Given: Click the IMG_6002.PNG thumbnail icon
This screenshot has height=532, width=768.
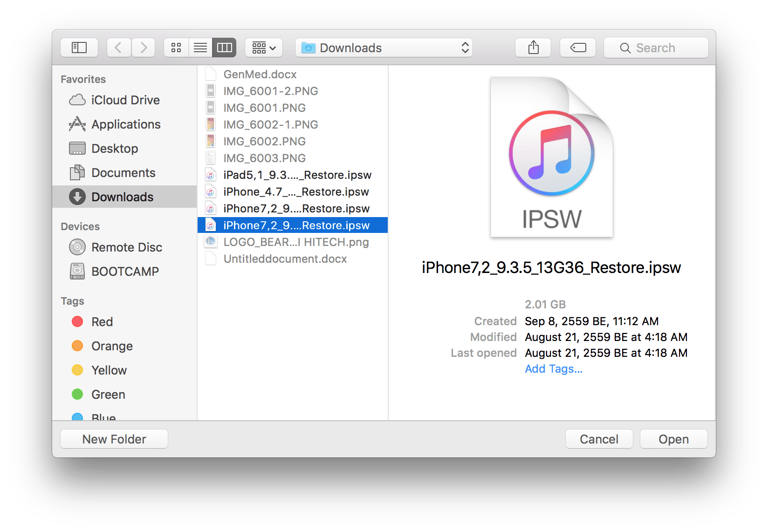Looking at the screenshot, I should click(x=211, y=142).
